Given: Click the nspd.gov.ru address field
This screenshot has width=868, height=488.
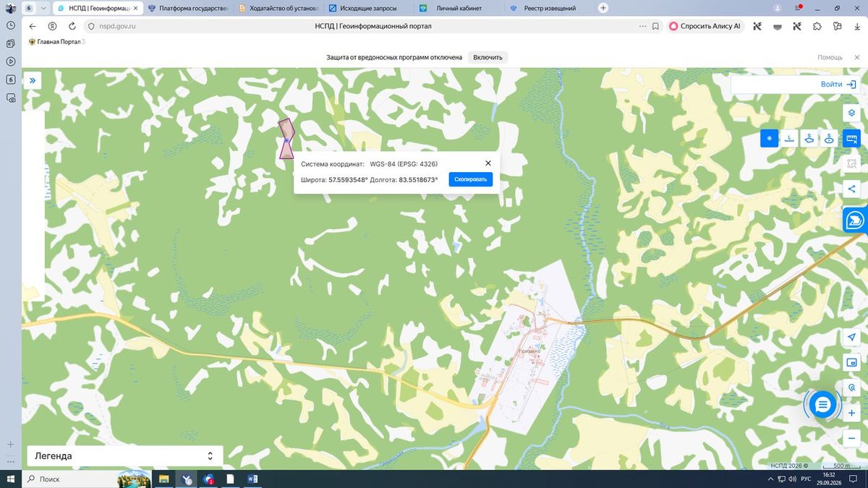Looking at the screenshot, I should 116,26.
